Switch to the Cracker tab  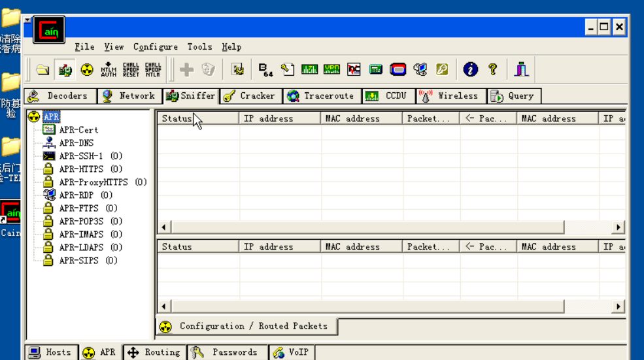pyautogui.click(x=251, y=96)
